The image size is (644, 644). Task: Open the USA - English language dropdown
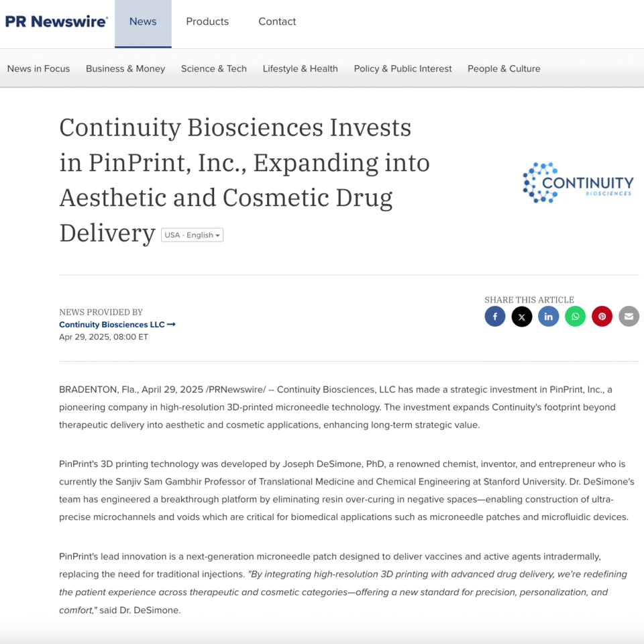point(192,235)
